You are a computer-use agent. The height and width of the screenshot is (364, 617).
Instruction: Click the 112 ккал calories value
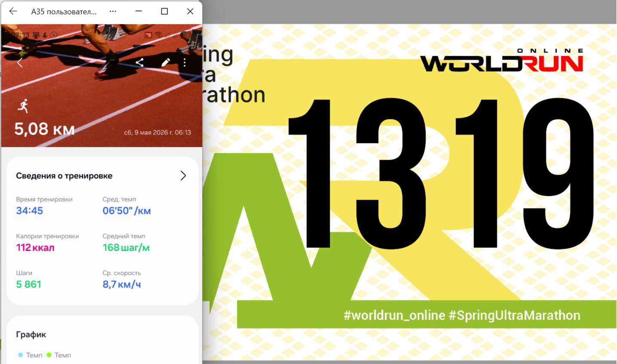coord(35,248)
